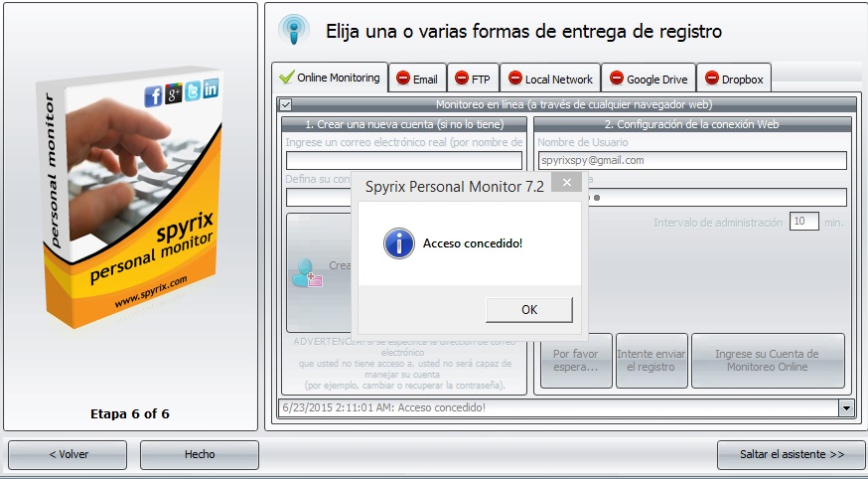Close the Spyrix Personal Monitor 7.2 dialog
Screen dimensions: 868x479
tap(566, 182)
